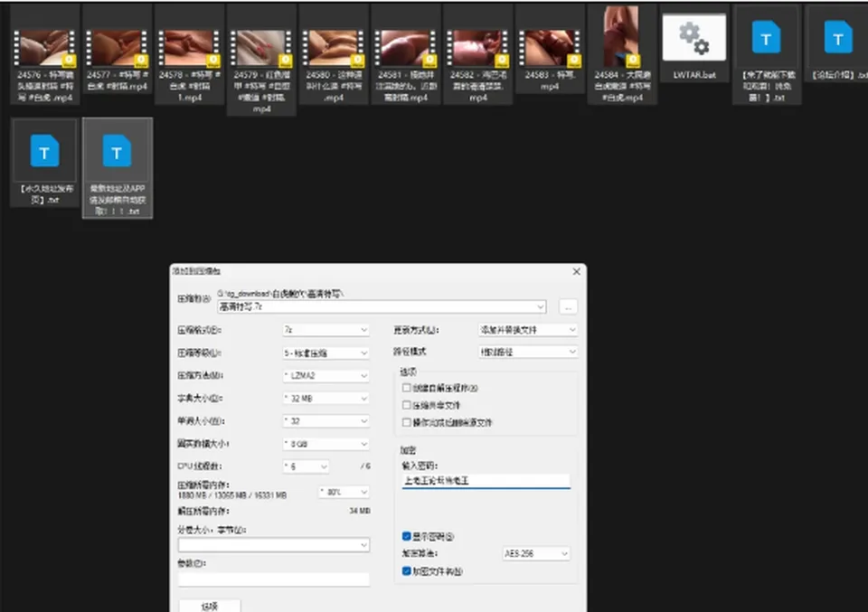Click the archive name field ending in .7z
The image size is (868, 612).
(382, 306)
